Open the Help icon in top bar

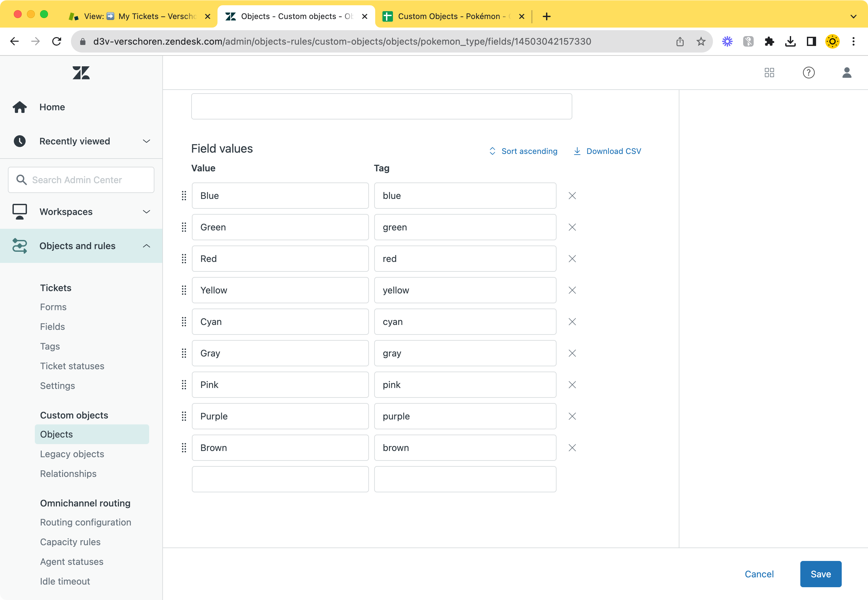coord(809,73)
